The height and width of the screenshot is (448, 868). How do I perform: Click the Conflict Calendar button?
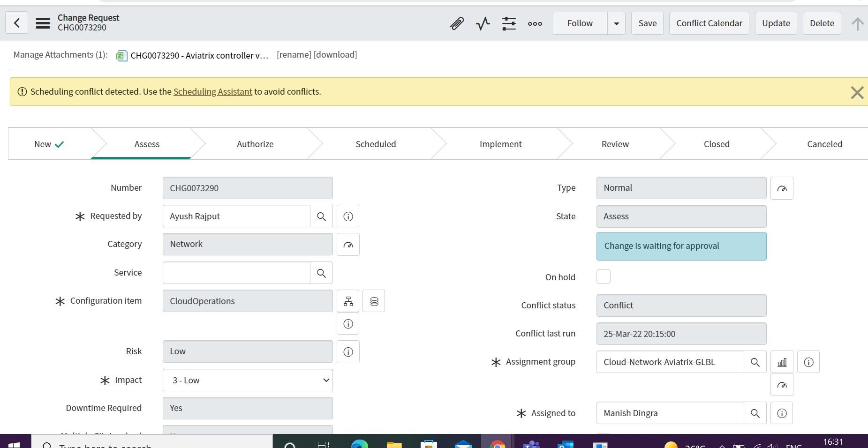coord(709,23)
